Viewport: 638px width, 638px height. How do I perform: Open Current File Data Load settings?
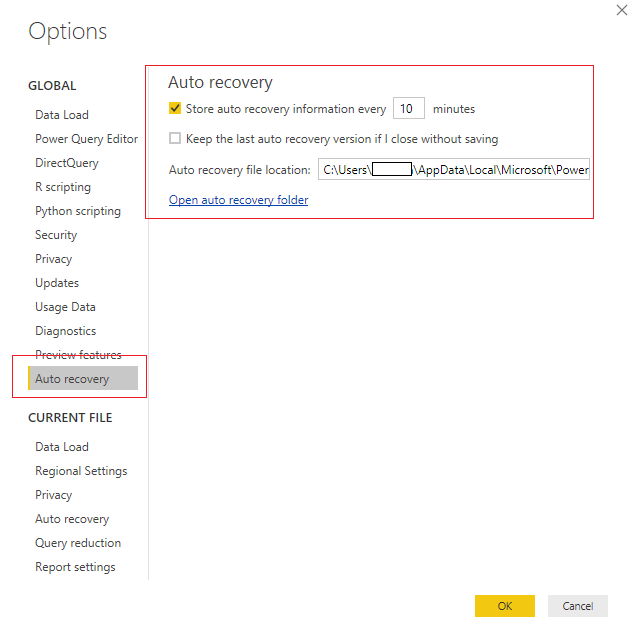62,447
